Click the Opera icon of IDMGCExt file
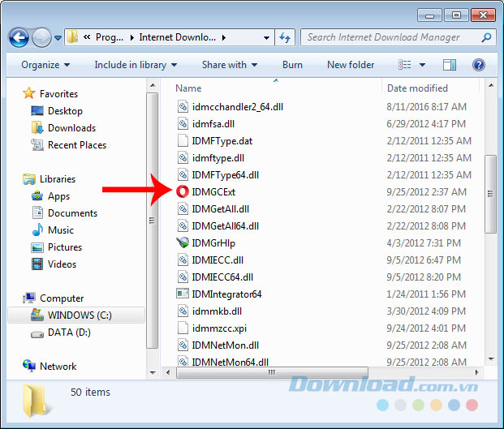504x429 pixels. (x=183, y=192)
